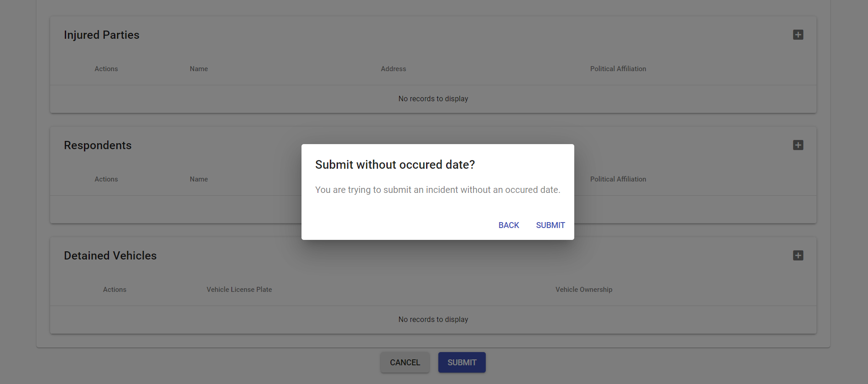Select the Political Affiliation header in Injured Parties

(x=618, y=68)
